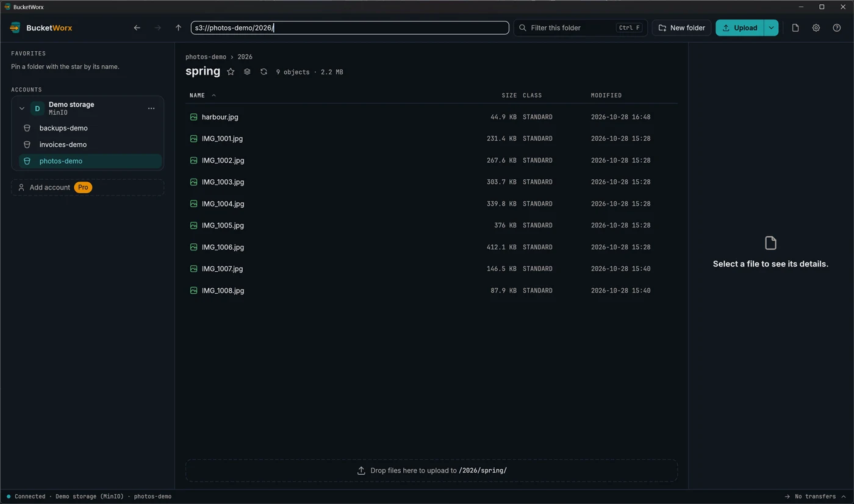Expand the transfers panel chevron
This screenshot has height=504, width=854.
[844, 497]
